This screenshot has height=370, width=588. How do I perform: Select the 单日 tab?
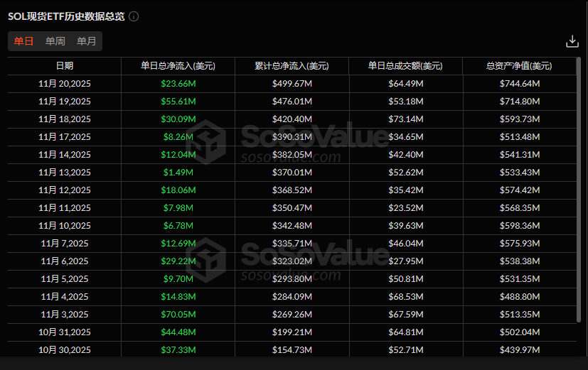(23, 41)
